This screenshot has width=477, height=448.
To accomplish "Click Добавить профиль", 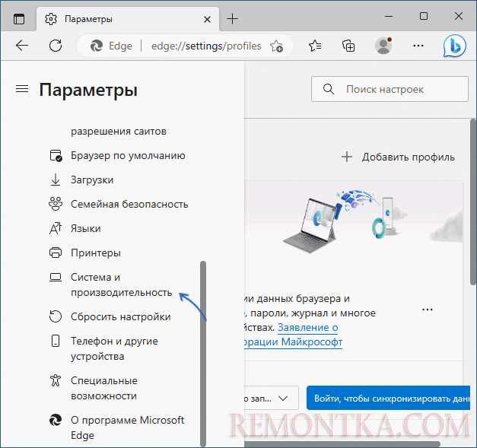I will (398, 157).
